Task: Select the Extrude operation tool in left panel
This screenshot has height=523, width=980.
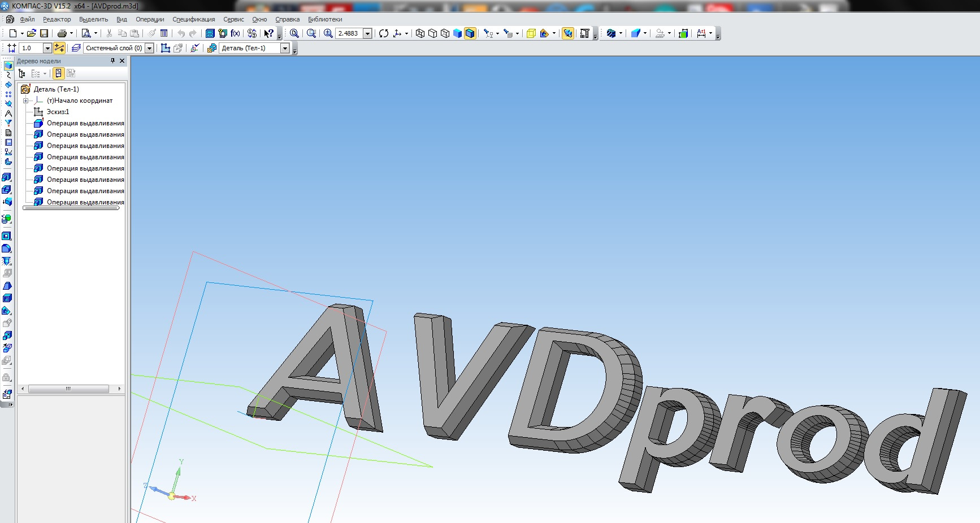Action: [x=7, y=177]
